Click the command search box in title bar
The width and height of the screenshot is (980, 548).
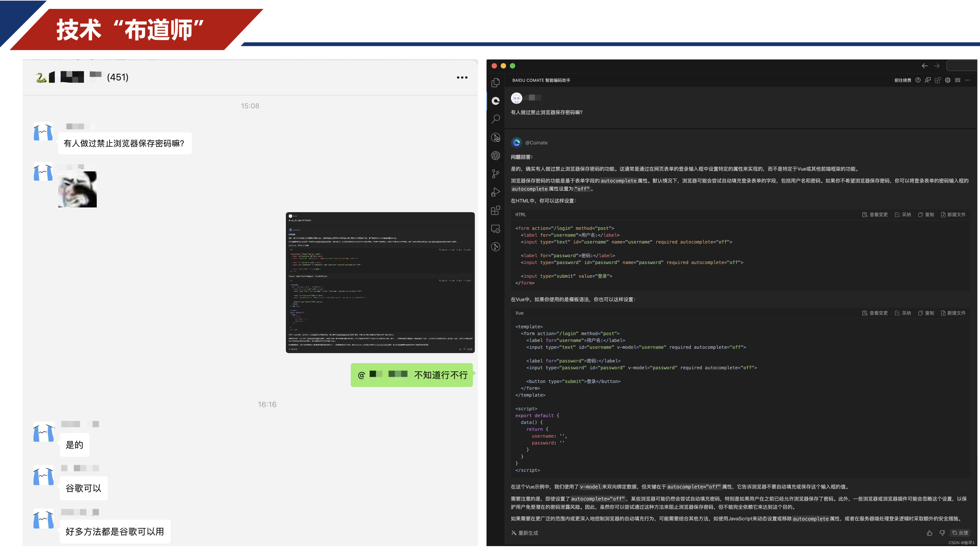click(962, 66)
